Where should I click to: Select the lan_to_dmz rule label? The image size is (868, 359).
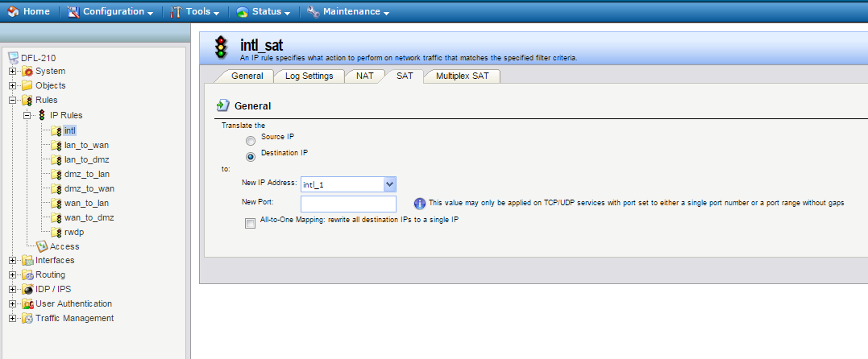point(87,160)
